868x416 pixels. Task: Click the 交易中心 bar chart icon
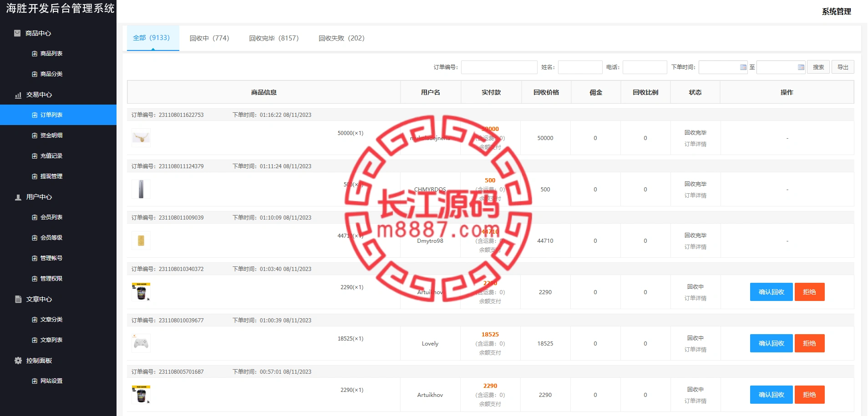[18, 95]
